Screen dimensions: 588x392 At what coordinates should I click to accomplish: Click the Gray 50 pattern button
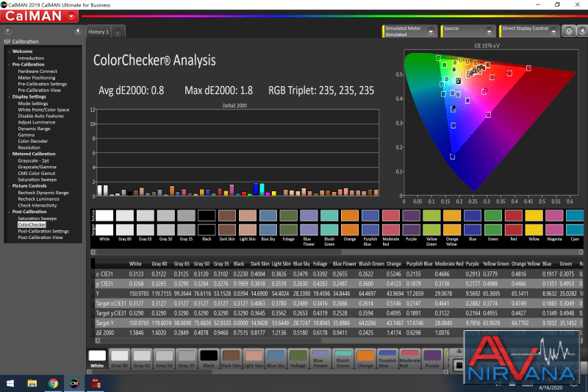coord(164,359)
